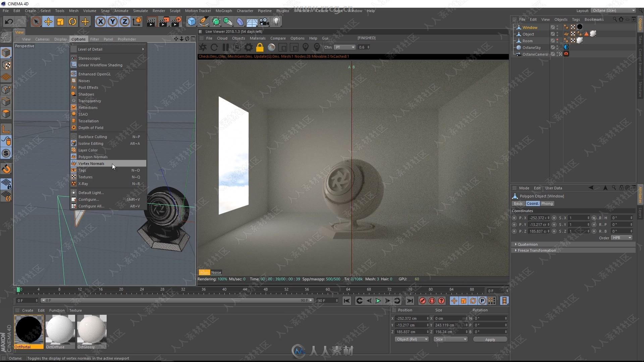The width and height of the screenshot is (644, 362).
Task: Open the Order HPB dropdown
Action: click(x=624, y=238)
